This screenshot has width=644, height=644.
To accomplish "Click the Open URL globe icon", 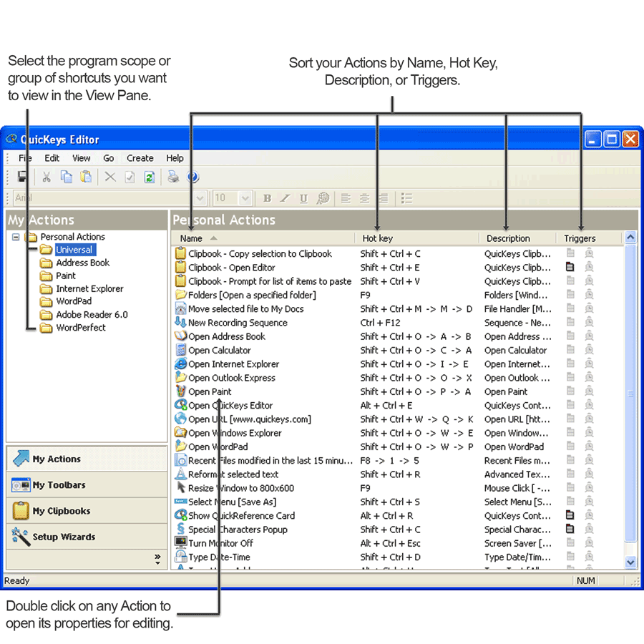I will coord(180,419).
